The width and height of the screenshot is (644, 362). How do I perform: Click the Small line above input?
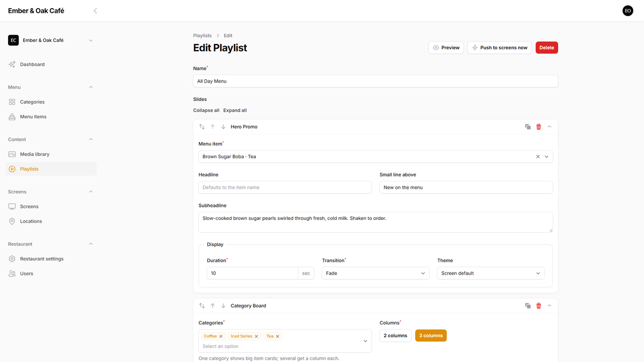466,187
